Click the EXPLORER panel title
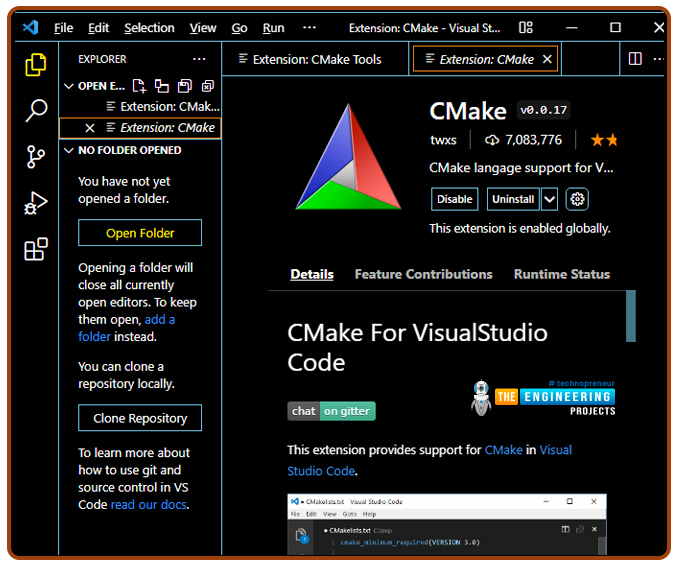Image resolution: width=677 pixels, height=566 pixels. pos(102,59)
